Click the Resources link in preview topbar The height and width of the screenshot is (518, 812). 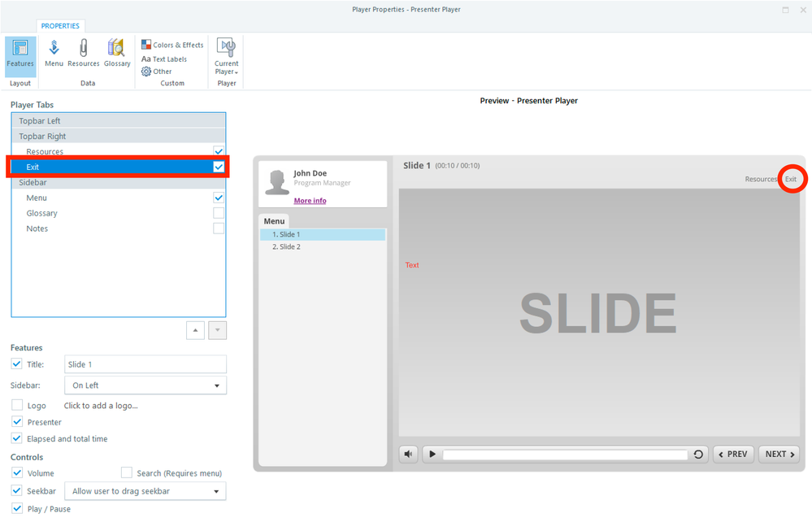[x=761, y=179]
